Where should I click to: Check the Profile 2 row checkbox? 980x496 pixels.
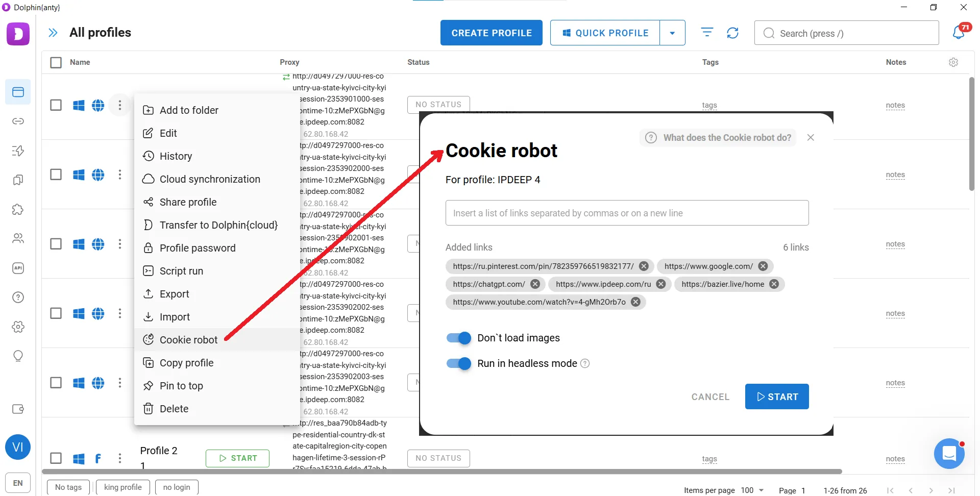[x=56, y=458]
